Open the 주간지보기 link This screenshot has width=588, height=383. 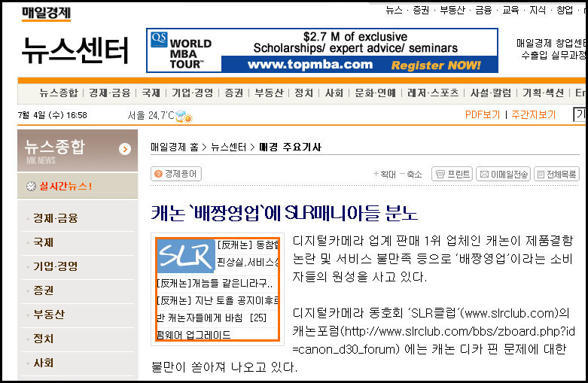click(534, 114)
